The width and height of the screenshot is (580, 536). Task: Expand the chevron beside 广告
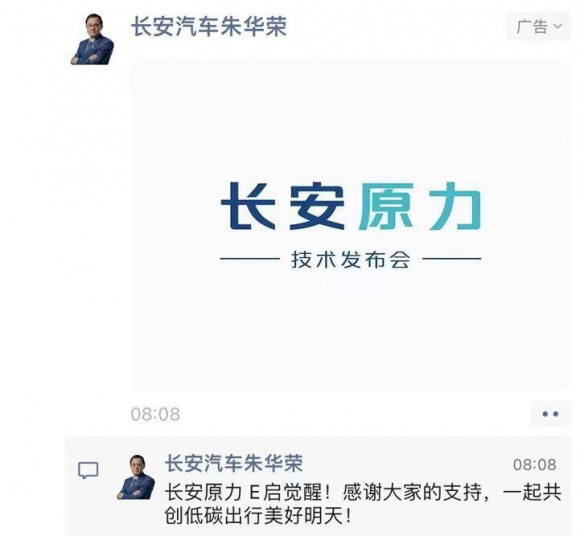pos(557,26)
